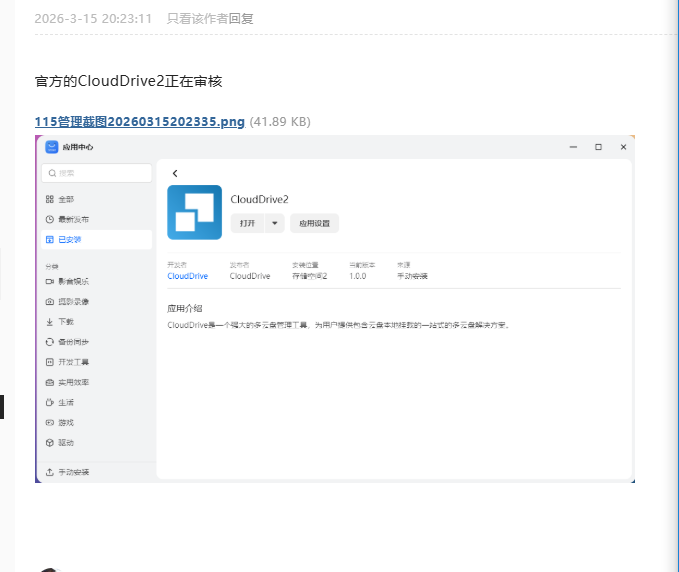Click the 应用中心 window title text
679x572 pixels.
(x=78, y=147)
